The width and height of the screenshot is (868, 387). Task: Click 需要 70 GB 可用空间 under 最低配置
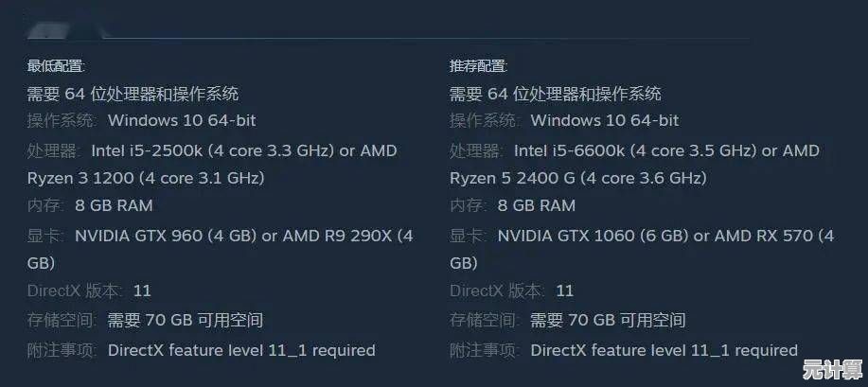186,321
